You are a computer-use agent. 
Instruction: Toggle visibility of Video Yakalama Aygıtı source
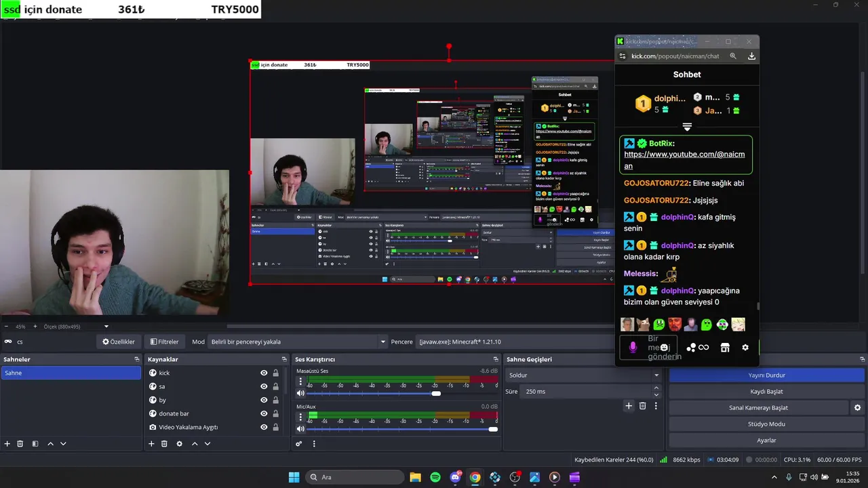(x=264, y=427)
